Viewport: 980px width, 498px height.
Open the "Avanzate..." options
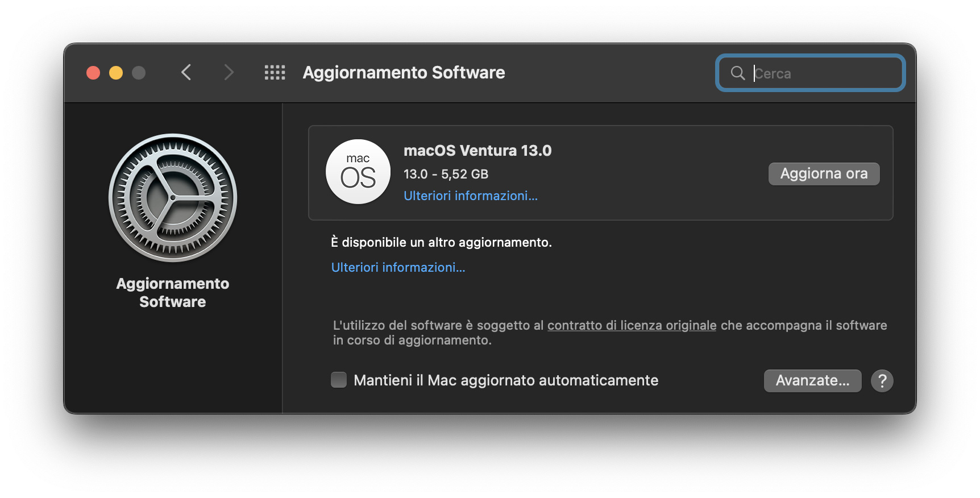[812, 381]
